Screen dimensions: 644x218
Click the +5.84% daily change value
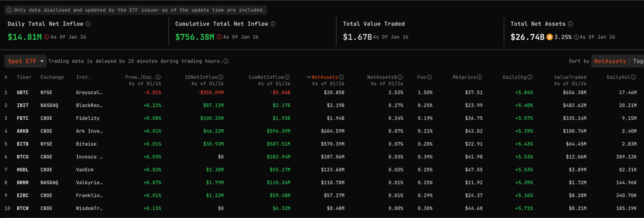(x=524, y=92)
